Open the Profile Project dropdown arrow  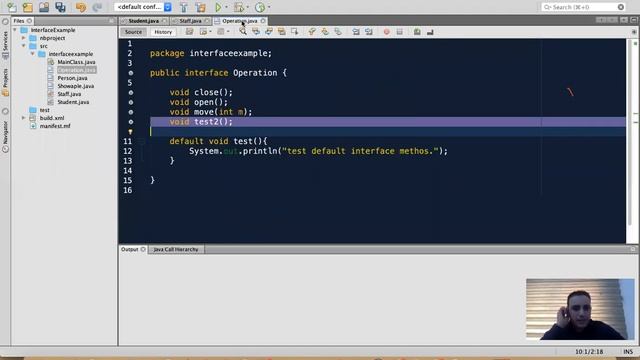[x=269, y=7]
